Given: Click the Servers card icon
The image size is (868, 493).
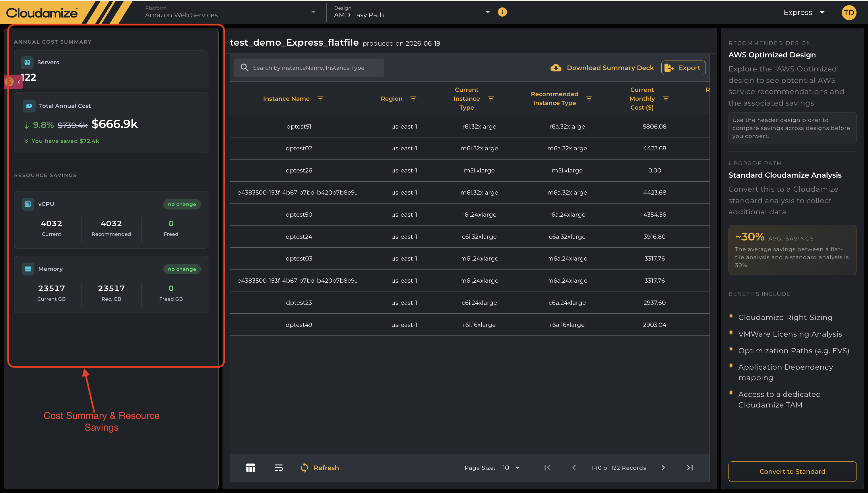Looking at the screenshot, I should 27,62.
